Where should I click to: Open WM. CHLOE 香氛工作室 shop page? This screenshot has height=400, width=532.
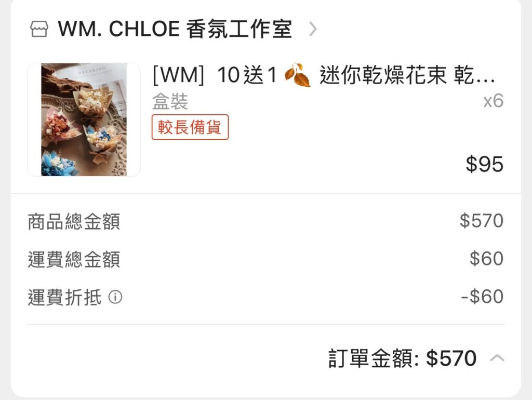point(175,29)
